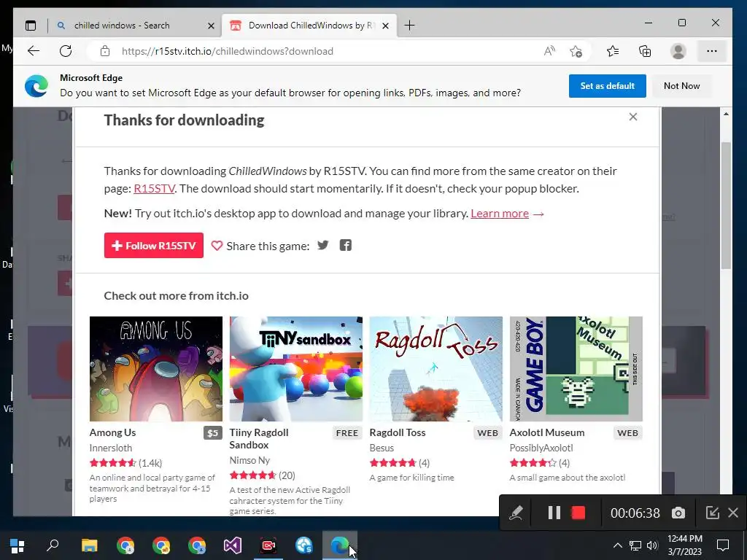Open screen recorder app in taskbar
The height and width of the screenshot is (560, 747).
coord(268,545)
